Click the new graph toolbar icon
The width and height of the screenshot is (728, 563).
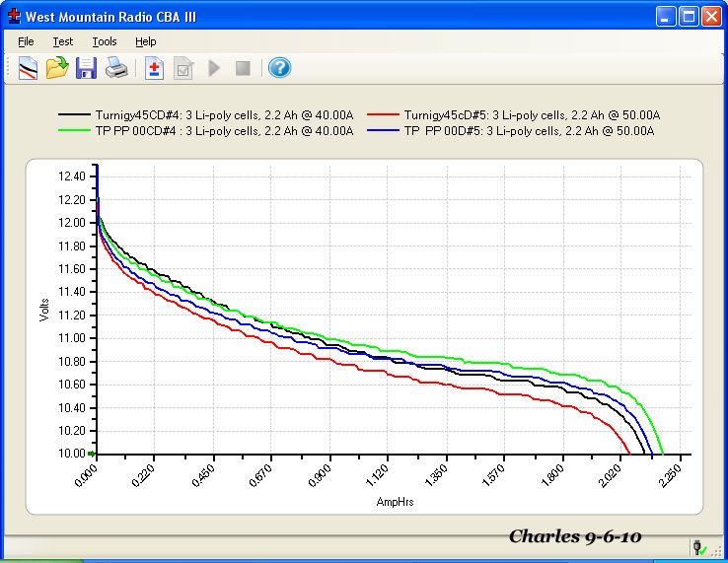[28, 68]
